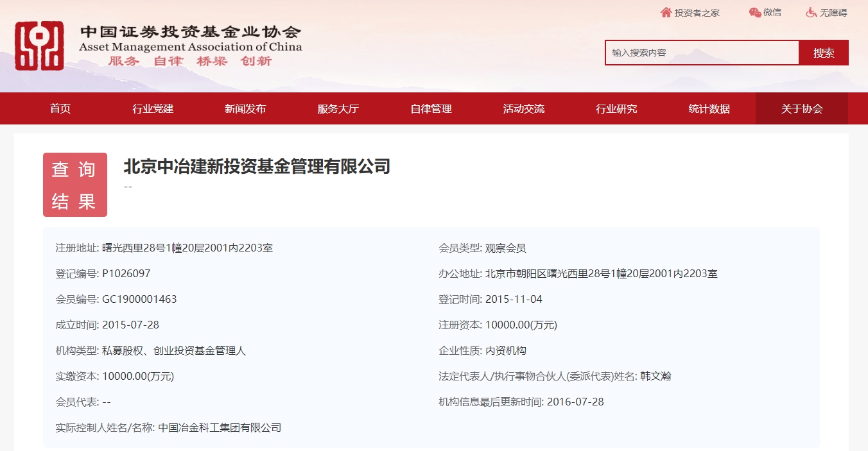Click the 搜索 search button
This screenshot has width=868, height=451.
[x=824, y=53]
